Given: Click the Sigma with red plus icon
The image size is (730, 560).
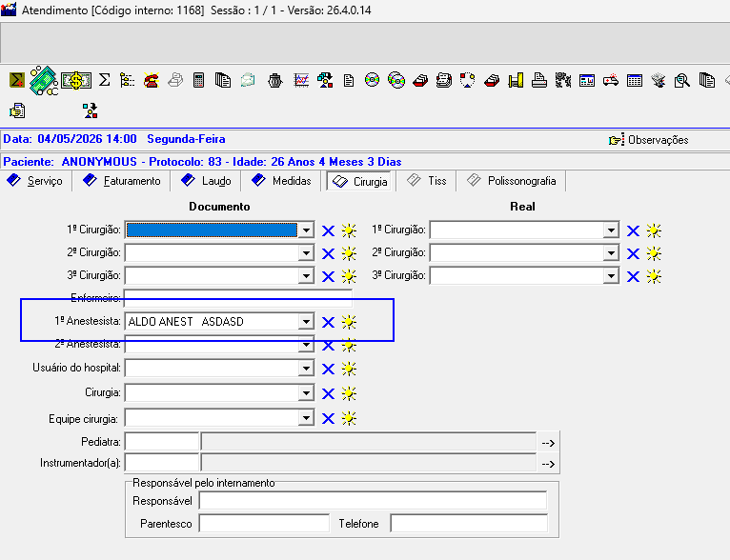Looking at the screenshot, I should [17, 80].
